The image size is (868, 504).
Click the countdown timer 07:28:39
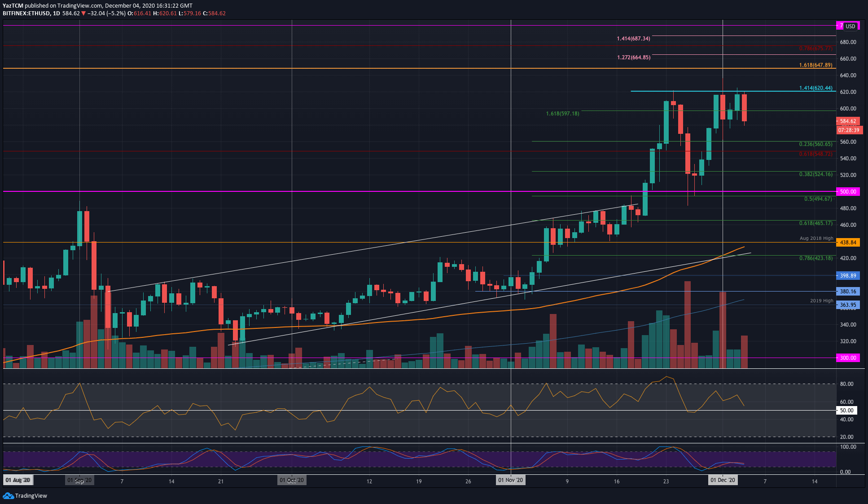[849, 130]
